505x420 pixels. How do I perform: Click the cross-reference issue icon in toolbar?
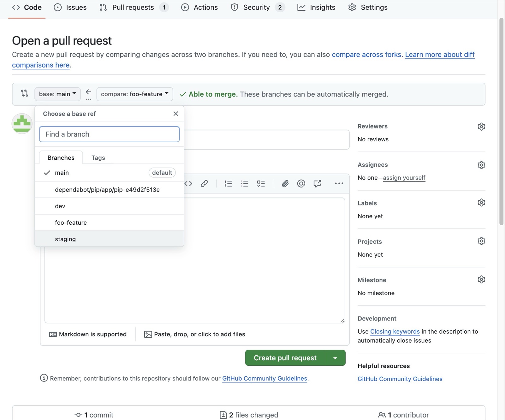317,184
